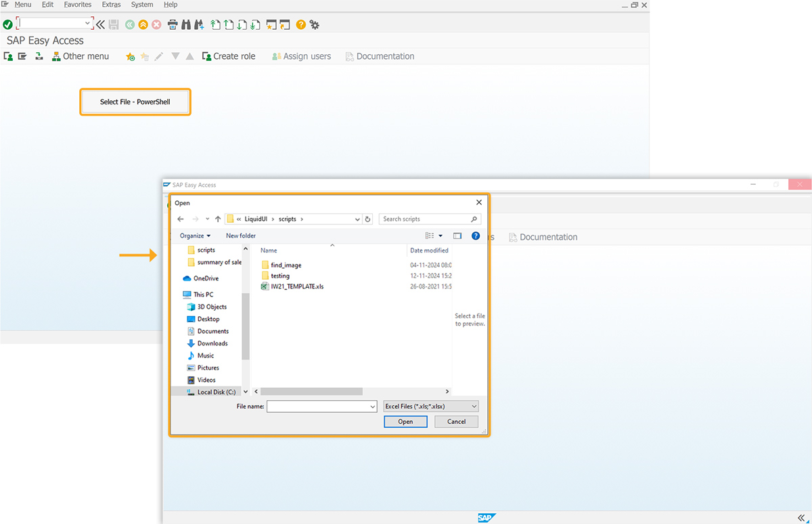The height and width of the screenshot is (524, 812).
Task: Click the Generate Shortcut icon
Action: click(285, 24)
